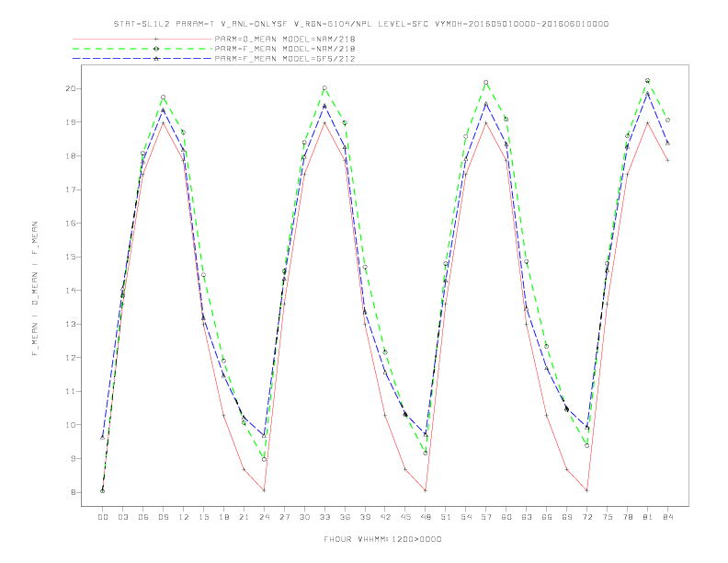Click x-axis tick label 09

(x=163, y=517)
